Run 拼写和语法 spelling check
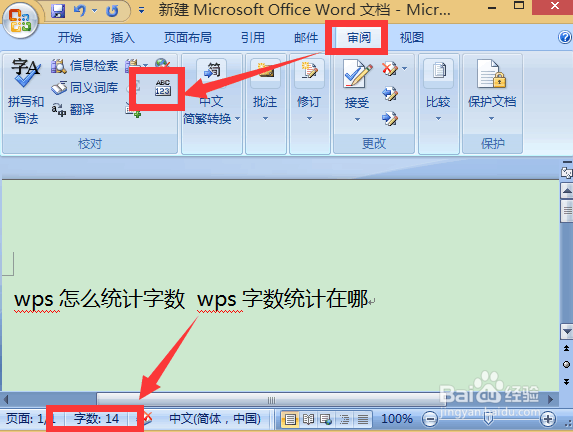 [26, 91]
